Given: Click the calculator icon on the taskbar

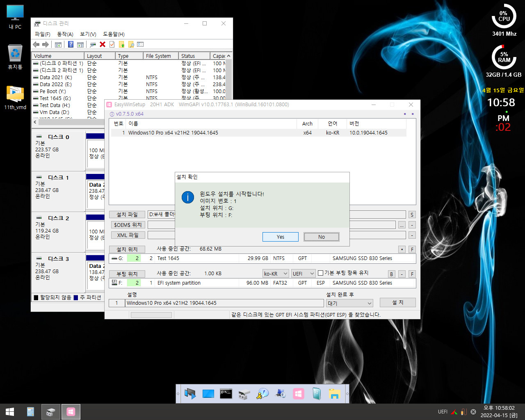Looking at the screenshot, I should tap(30, 412).
